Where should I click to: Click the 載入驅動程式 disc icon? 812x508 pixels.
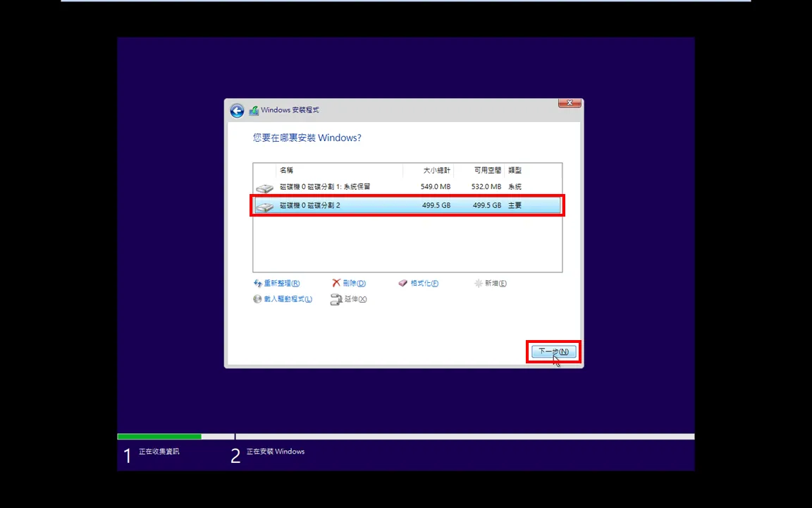coord(257,298)
